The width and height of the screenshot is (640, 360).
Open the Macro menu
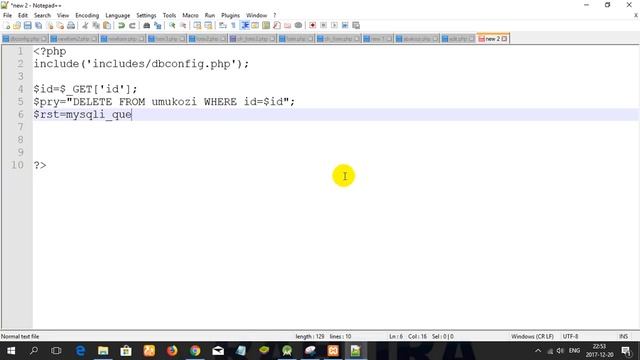[x=190, y=15]
